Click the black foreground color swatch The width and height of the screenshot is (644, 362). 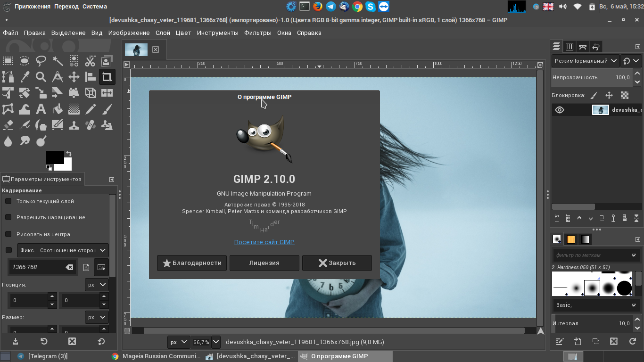pos(55,157)
